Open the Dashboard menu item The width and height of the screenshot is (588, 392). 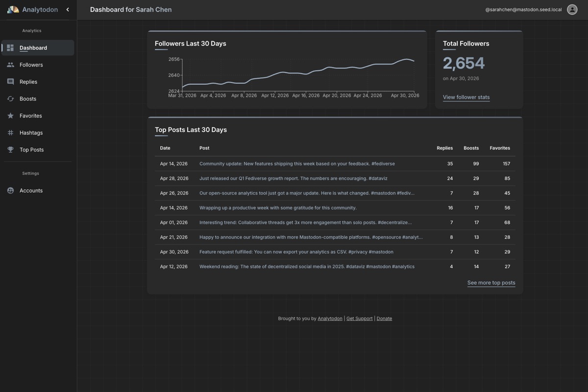38,48
